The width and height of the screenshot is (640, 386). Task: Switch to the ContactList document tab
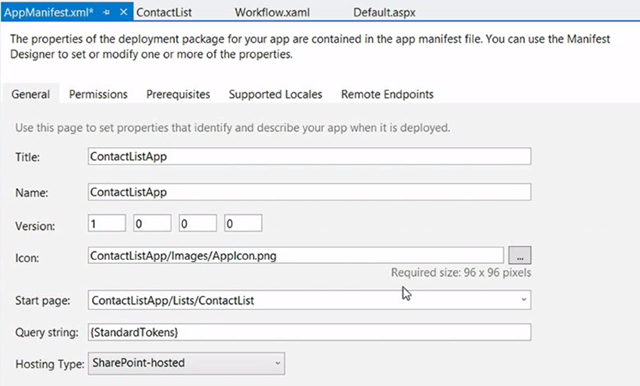click(x=164, y=13)
